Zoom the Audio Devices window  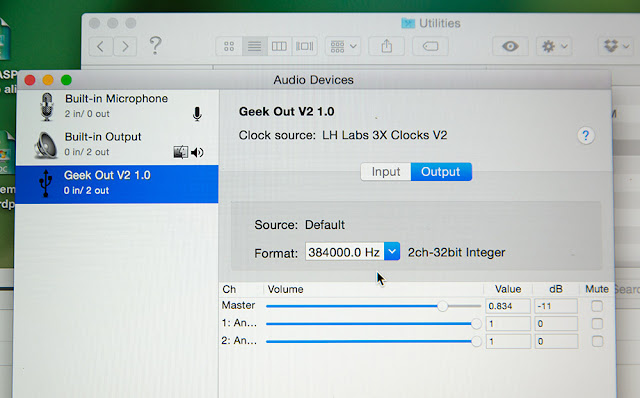coord(66,80)
